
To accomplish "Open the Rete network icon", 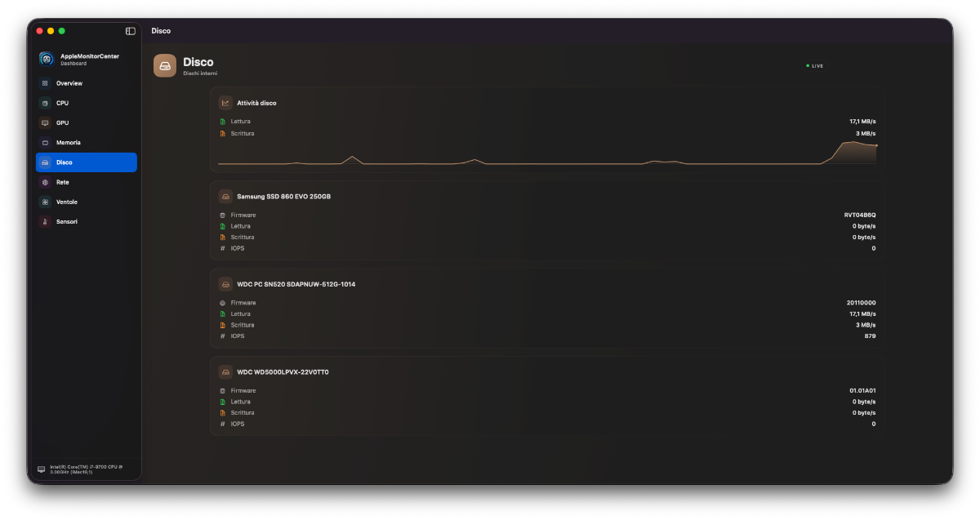I will 45,182.
